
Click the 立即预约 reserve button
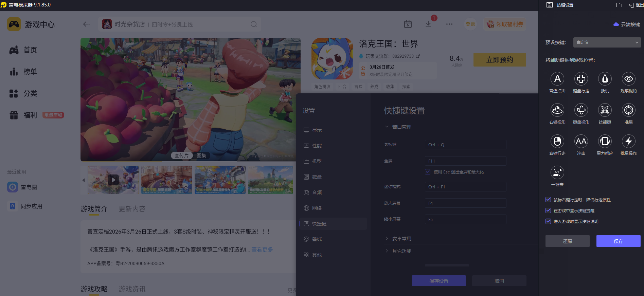point(500,60)
